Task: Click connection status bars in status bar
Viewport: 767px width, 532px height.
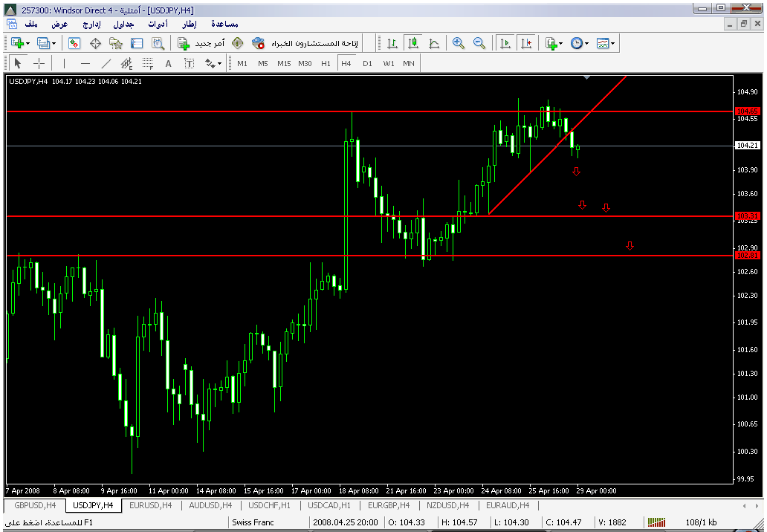Action: click(x=656, y=522)
